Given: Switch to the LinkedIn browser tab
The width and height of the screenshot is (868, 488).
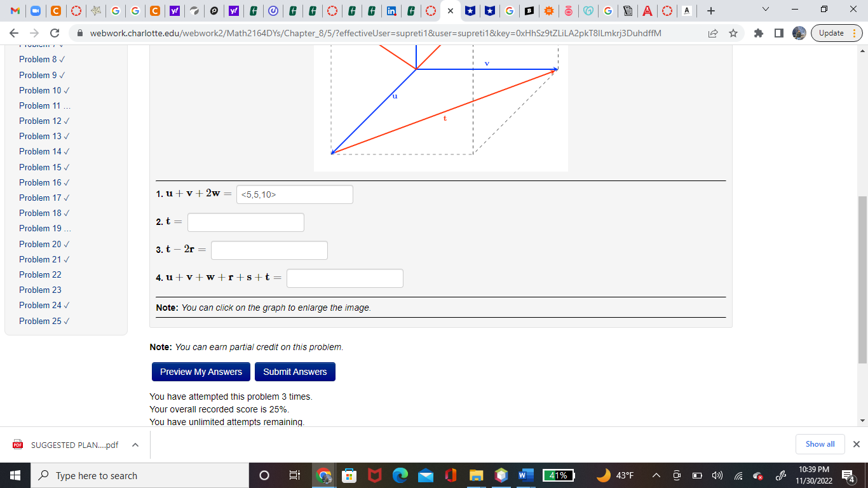Looking at the screenshot, I should (391, 11).
